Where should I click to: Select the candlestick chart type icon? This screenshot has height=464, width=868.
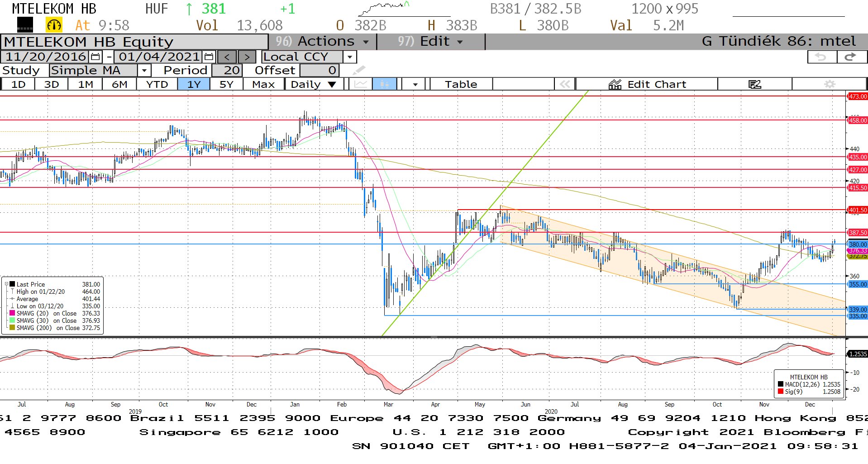(384, 84)
